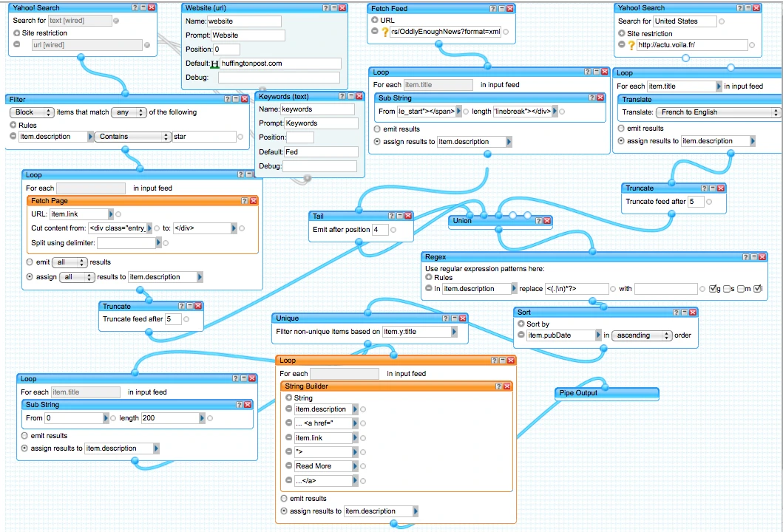Image resolution: width=783 pixels, height=532 pixels.
Task: Click the Default field containing huffingtonpost.com
Action: pos(280,64)
